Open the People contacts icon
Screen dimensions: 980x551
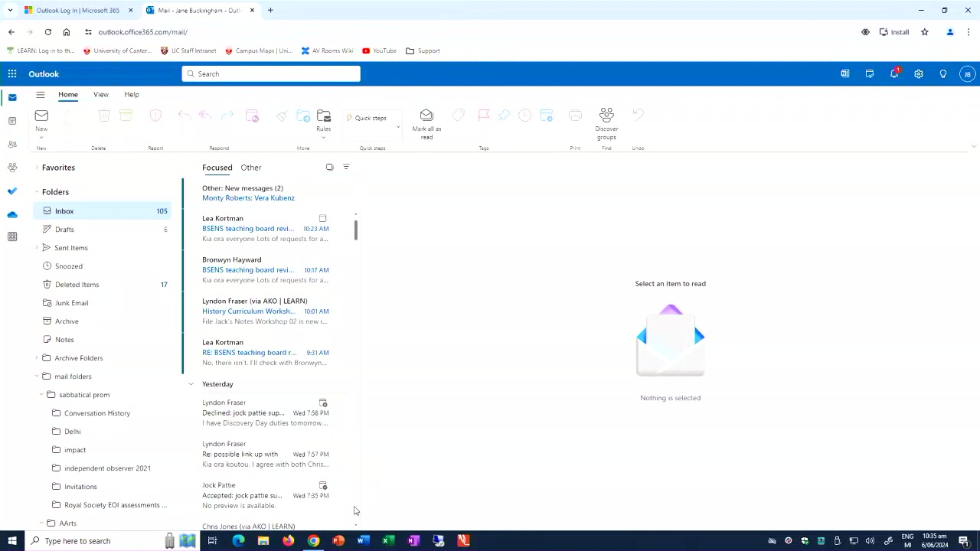[12, 145]
